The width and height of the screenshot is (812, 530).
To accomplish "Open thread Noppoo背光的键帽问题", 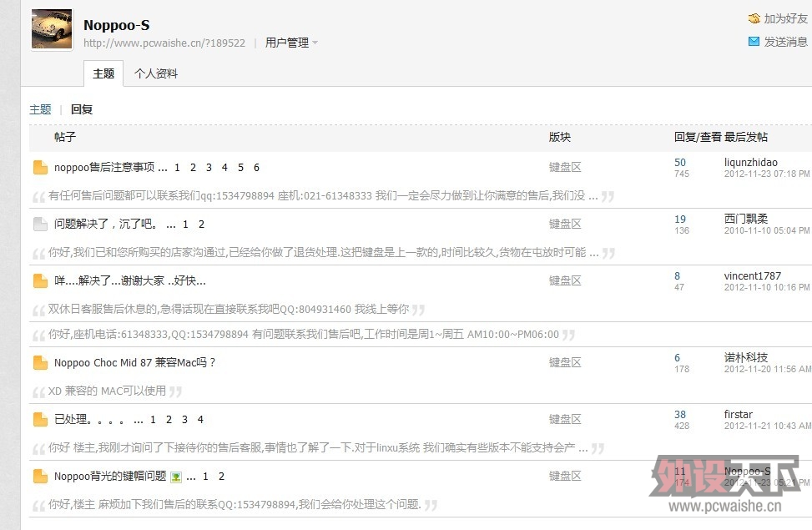I will point(110,476).
